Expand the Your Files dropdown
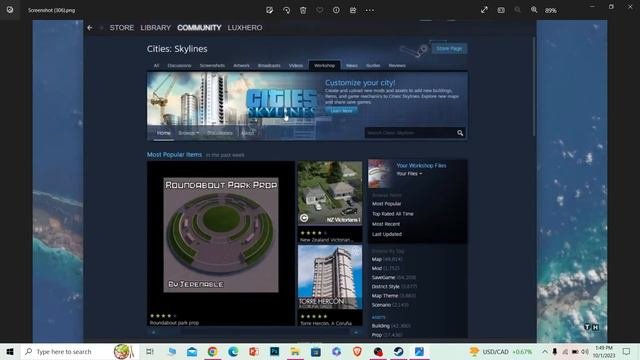 coord(409,174)
